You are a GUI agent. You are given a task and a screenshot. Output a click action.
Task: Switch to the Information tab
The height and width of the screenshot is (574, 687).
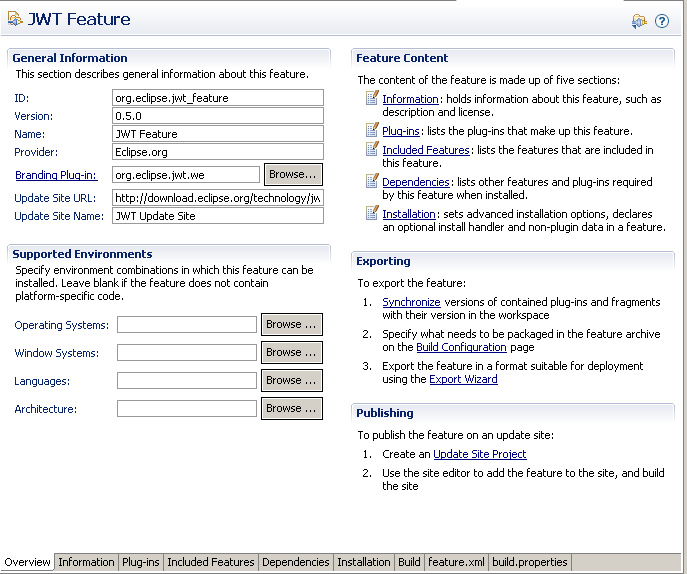pos(86,562)
